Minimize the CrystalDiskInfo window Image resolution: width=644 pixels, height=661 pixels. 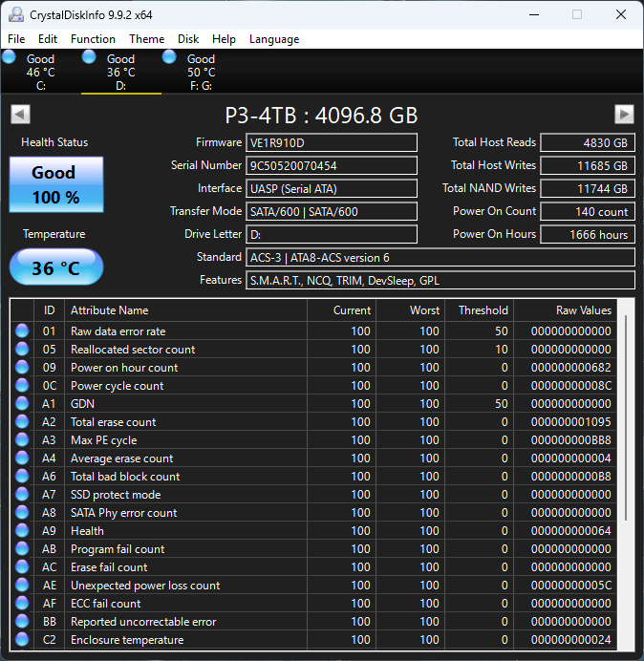coord(534,14)
